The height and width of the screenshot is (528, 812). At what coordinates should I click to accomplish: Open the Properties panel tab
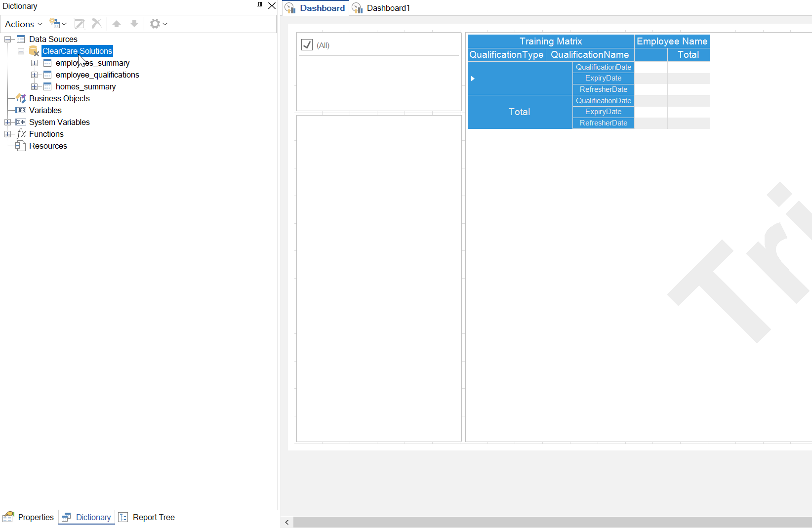coord(28,517)
